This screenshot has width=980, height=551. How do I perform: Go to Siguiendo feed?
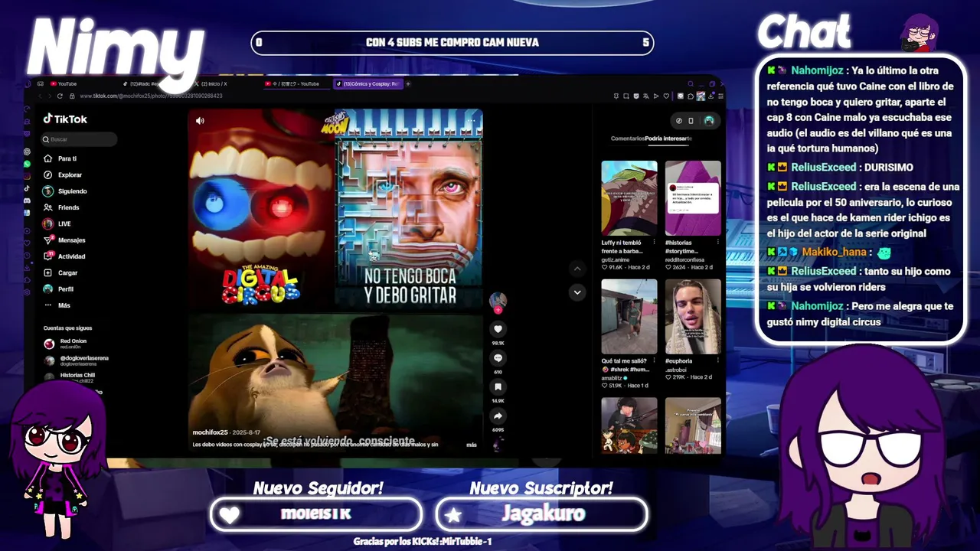[x=65, y=191]
